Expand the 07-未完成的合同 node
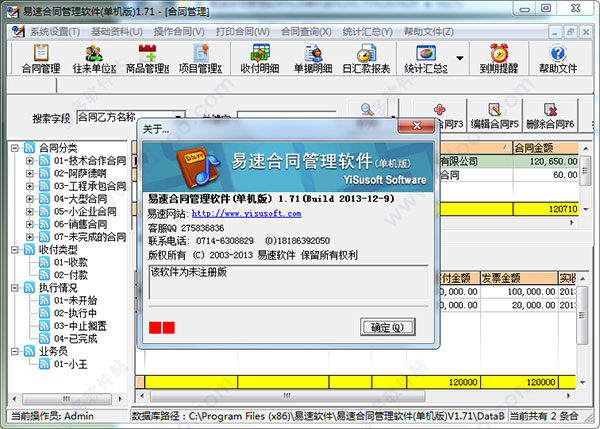Image resolution: width=600 pixels, height=429 pixels. [x=29, y=237]
